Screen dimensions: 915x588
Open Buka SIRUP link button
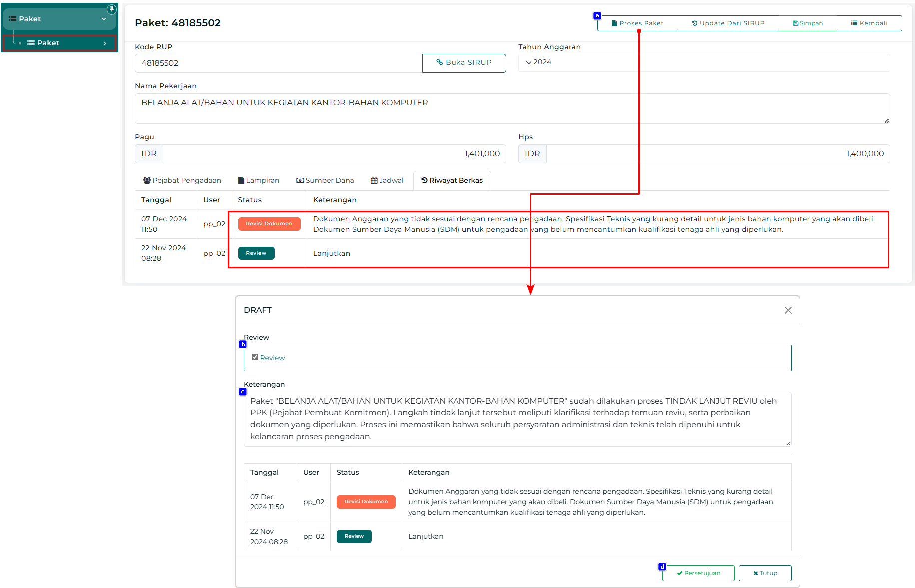coord(464,63)
